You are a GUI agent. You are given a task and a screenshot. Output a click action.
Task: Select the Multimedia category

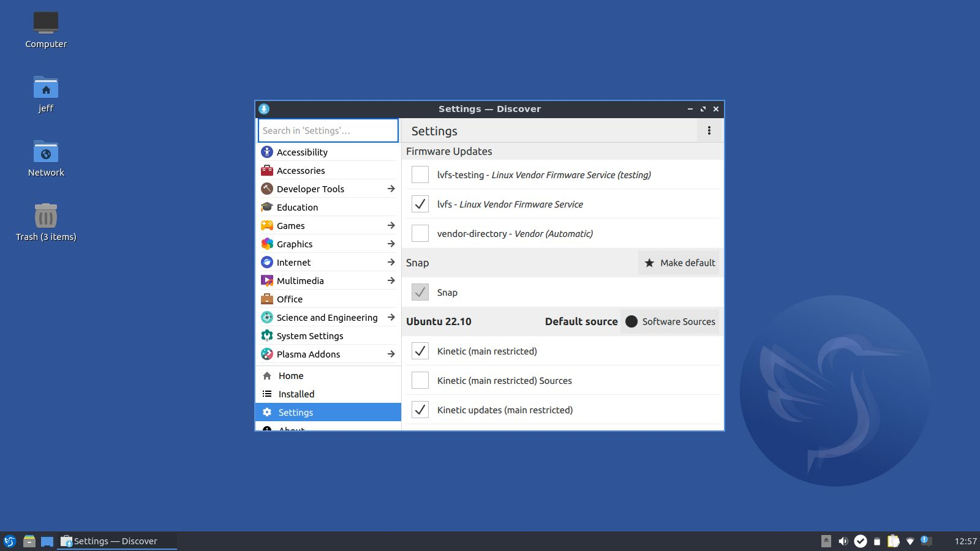[x=328, y=280]
